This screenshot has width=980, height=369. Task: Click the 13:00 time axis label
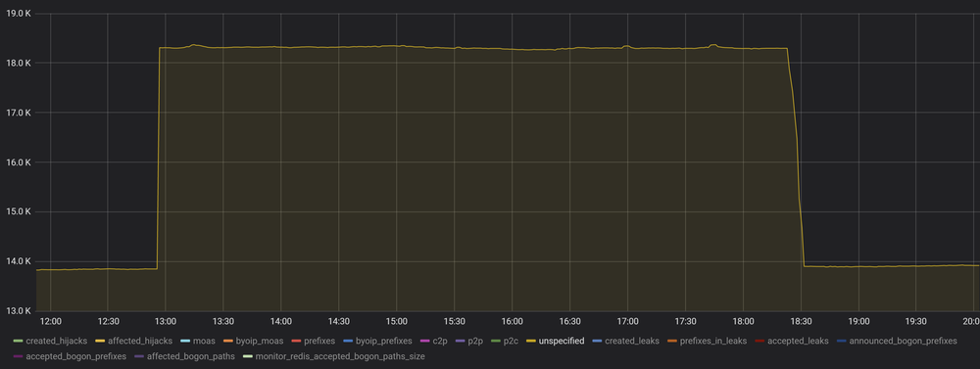(166, 322)
